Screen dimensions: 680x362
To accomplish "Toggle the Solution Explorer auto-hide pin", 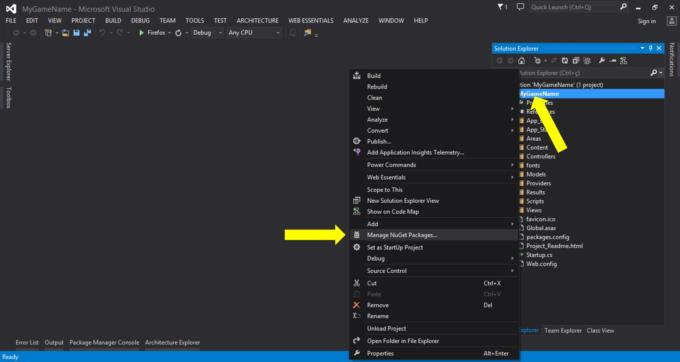I will coord(651,48).
